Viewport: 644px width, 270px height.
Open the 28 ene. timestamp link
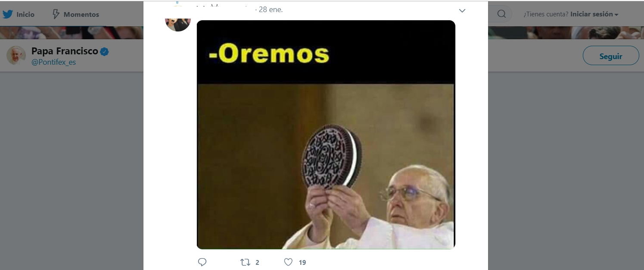(271, 9)
